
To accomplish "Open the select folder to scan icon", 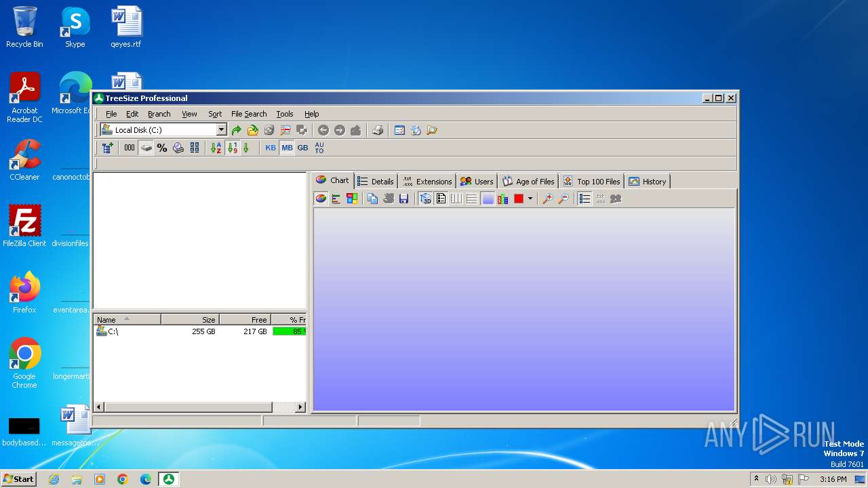I will tap(252, 130).
